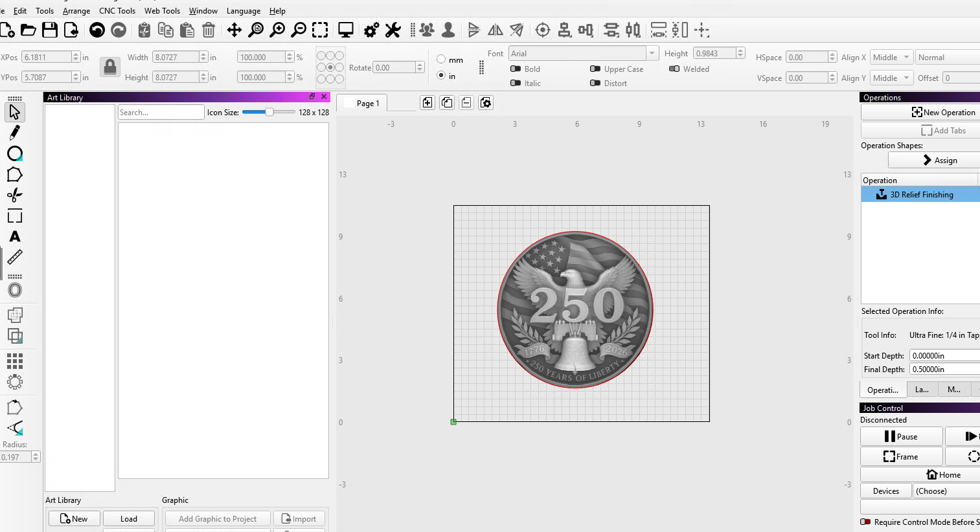Click the Load button in Art Library
This screenshot has height=532, width=980.
point(129,519)
